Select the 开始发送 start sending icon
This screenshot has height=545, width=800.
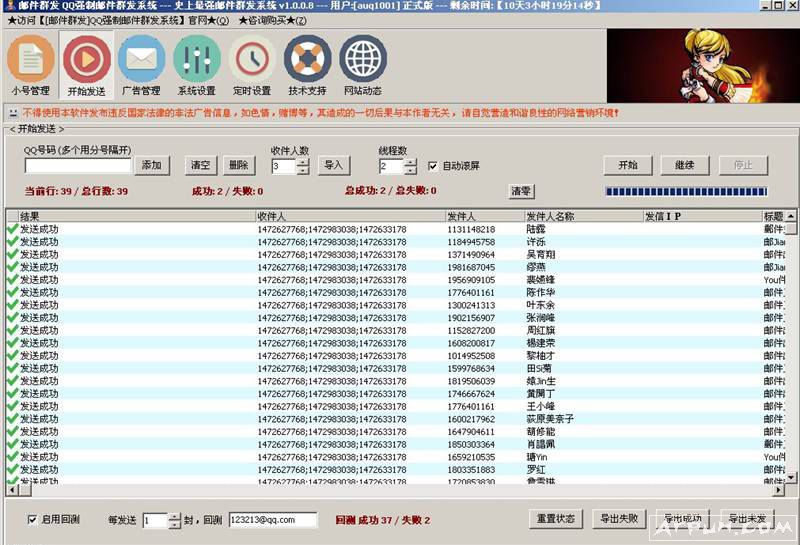[x=86, y=62]
